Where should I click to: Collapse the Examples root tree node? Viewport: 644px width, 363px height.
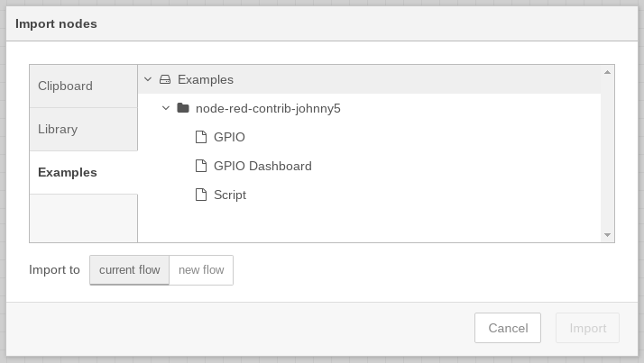point(148,79)
